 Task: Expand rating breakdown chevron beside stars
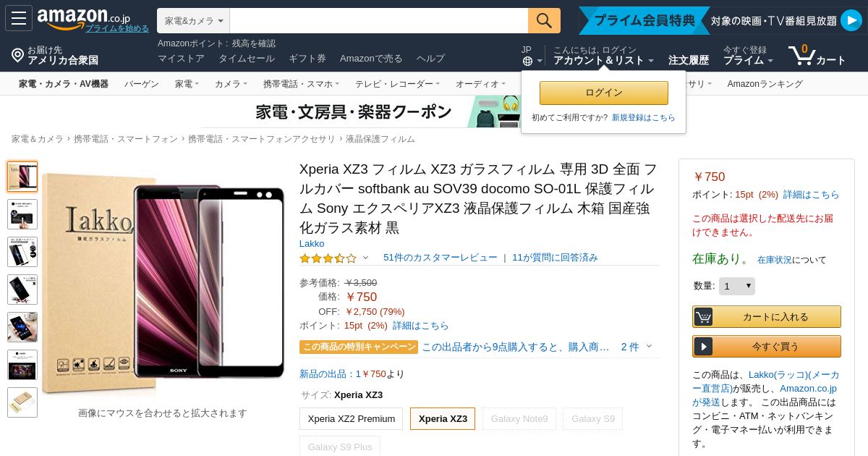click(365, 258)
